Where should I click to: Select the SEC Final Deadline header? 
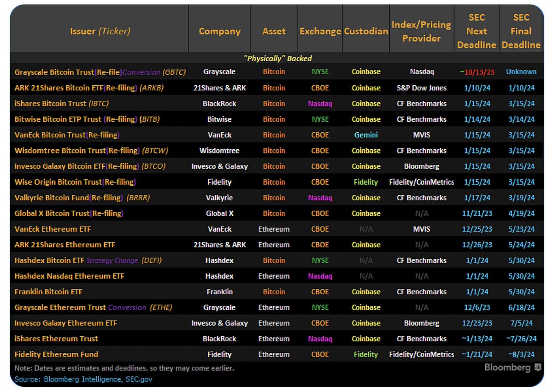(521, 31)
